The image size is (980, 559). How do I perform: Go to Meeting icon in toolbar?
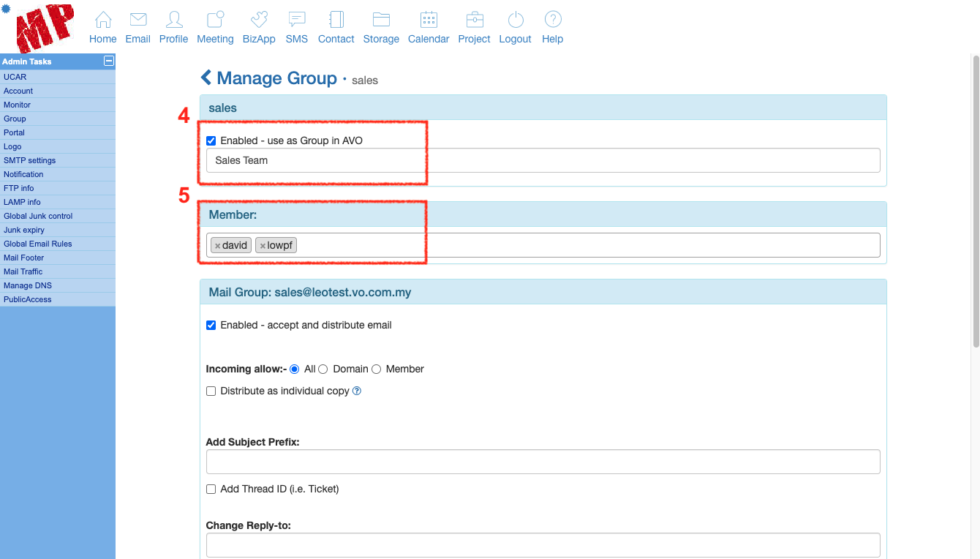[215, 20]
